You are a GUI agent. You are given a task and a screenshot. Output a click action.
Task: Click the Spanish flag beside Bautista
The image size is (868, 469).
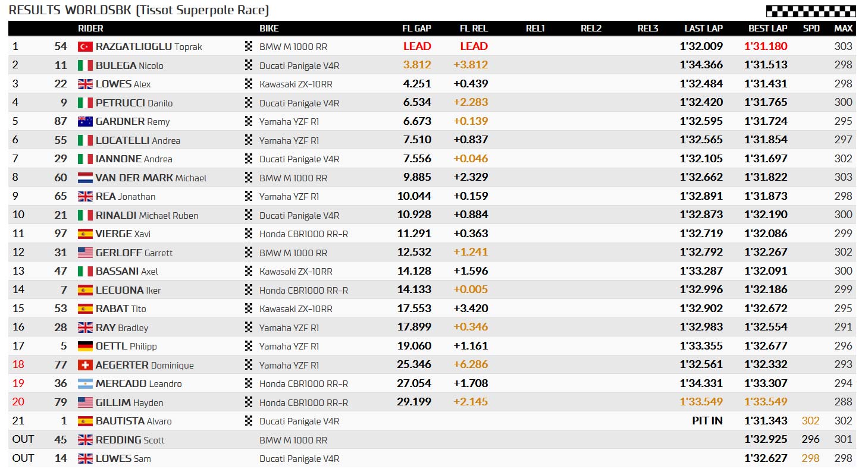click(85, 421)
